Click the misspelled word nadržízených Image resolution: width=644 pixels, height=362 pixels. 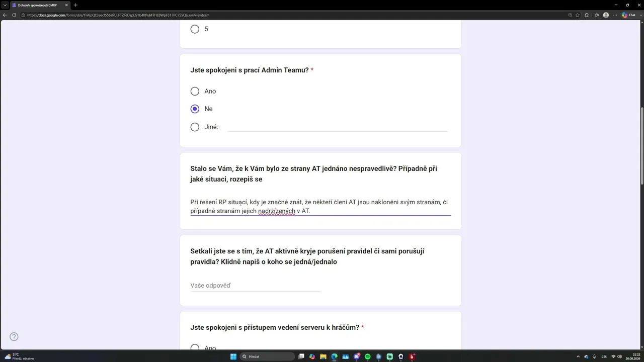click(x=276, y=211)
